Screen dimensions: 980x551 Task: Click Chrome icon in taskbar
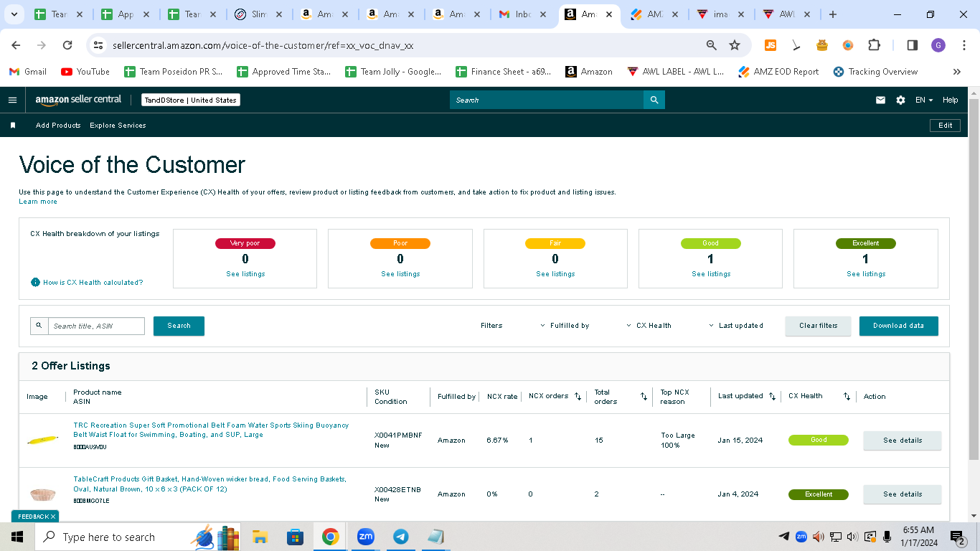[x=330, y=537]
